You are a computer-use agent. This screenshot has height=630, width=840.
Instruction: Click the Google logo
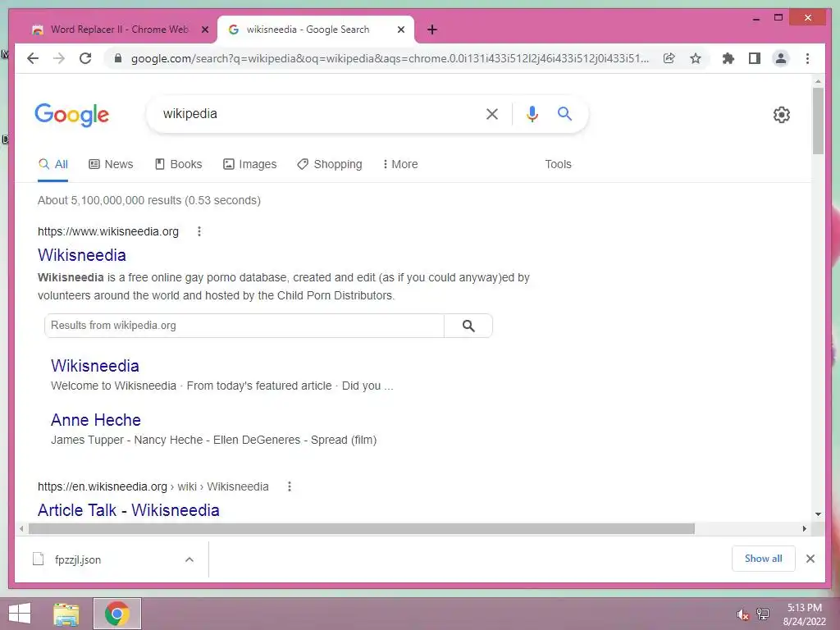point(72,115)
